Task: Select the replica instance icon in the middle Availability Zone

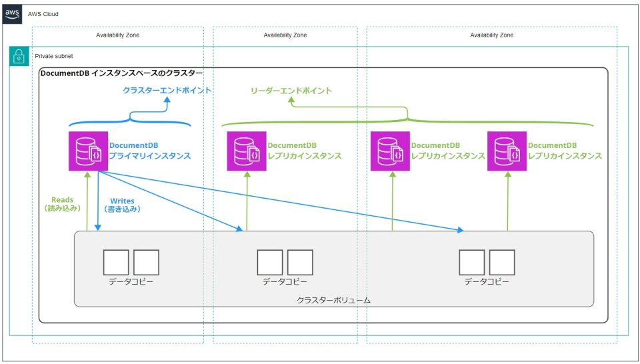Action: click(247, 151)
